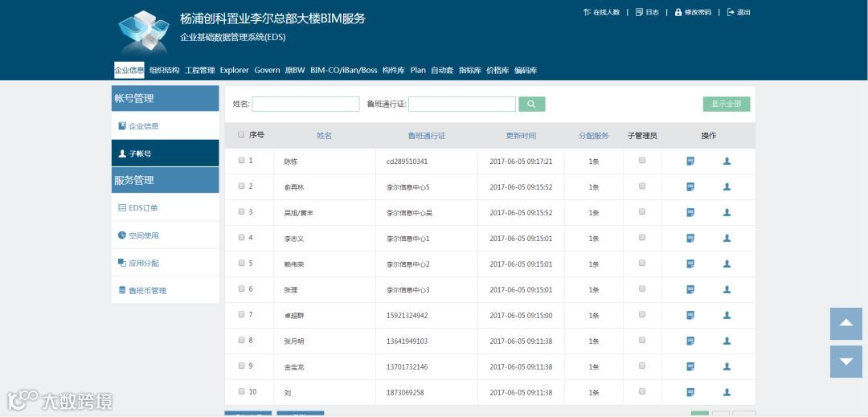The image size is (868, 417).
Task: Select 企业信息 in the sidebar
Action: (x=165, y=126)
